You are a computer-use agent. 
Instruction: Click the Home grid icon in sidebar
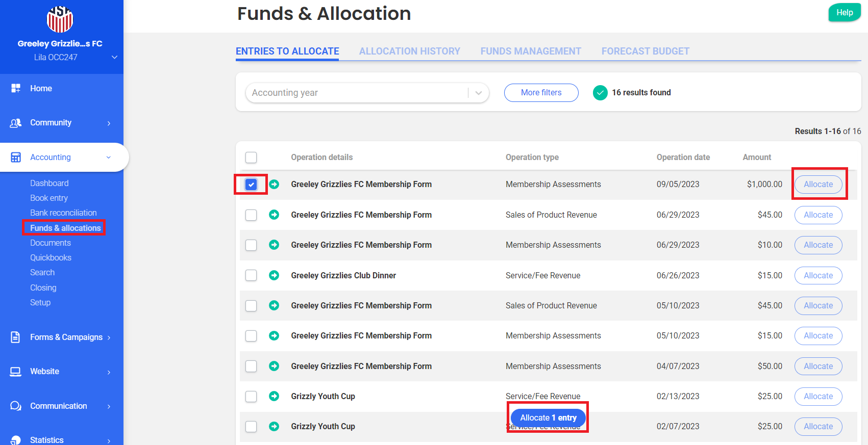pyautogui.click(x=16, y=88)
